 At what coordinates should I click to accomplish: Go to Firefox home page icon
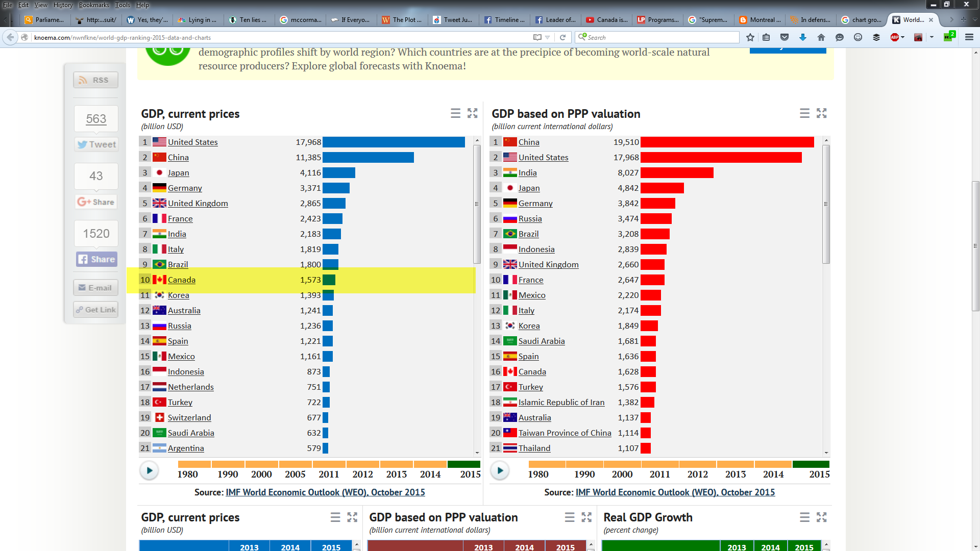pyautogui.click(x=821, y=37)
